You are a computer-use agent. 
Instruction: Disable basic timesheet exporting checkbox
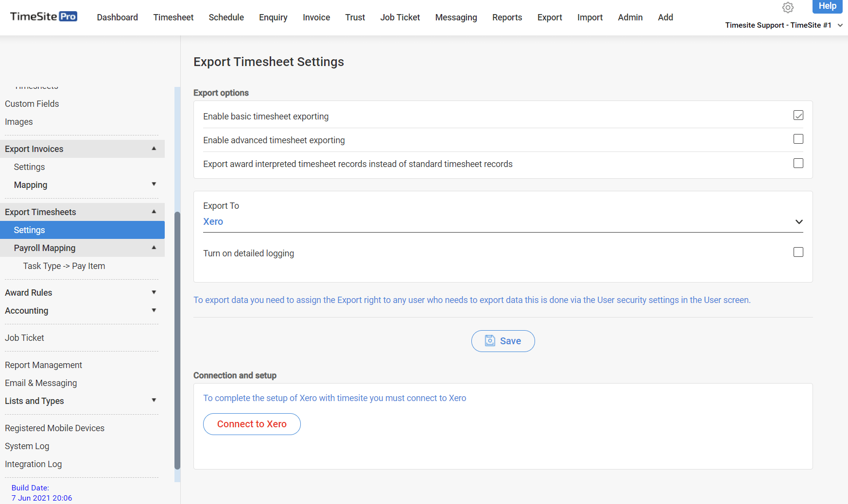pos(798,115)
